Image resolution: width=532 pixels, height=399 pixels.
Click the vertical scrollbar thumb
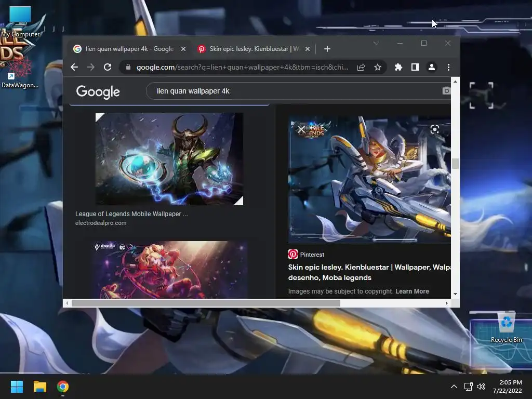(455, 164)
